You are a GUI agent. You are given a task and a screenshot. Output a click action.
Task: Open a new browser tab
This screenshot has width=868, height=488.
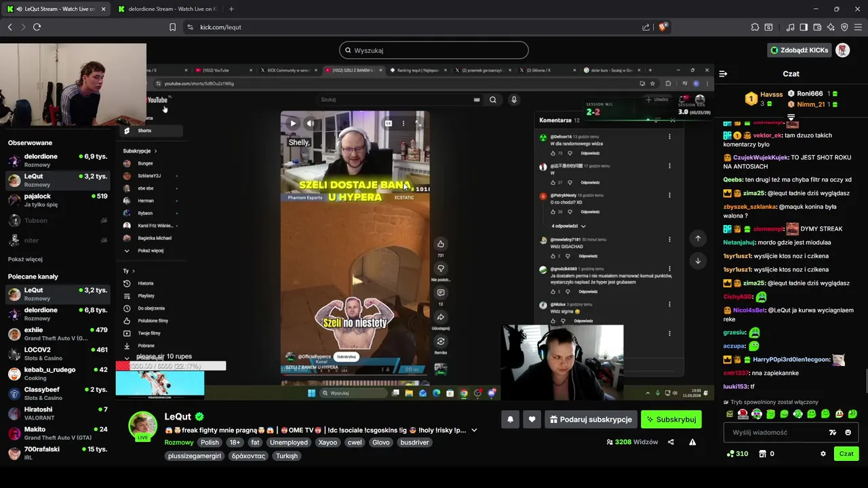click(231, 9)
